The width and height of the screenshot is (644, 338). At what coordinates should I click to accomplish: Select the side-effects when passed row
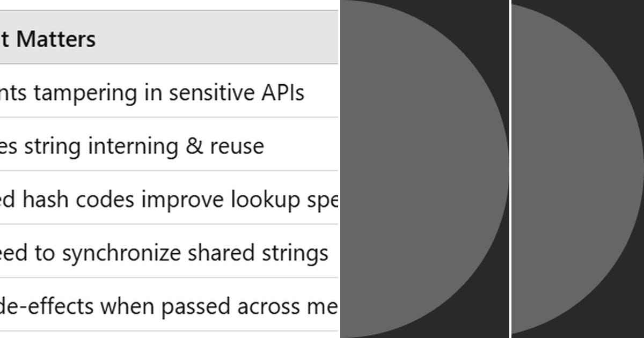169,305
